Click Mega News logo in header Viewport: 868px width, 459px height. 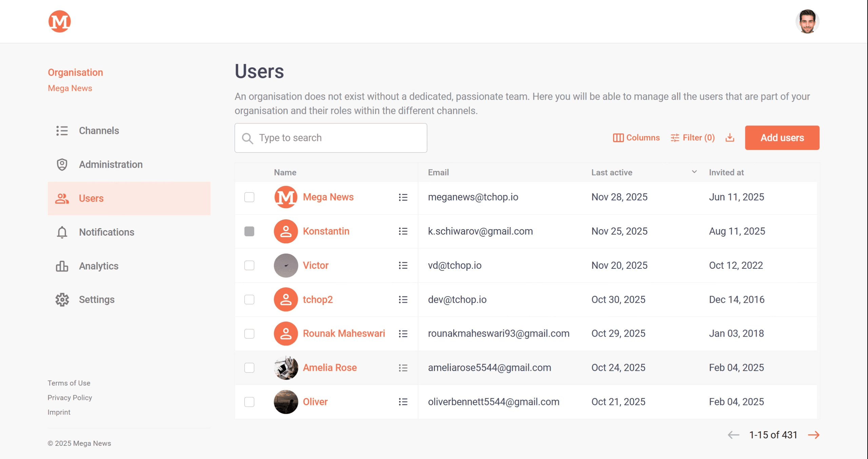pyautogui.click(x=60, y=22)
